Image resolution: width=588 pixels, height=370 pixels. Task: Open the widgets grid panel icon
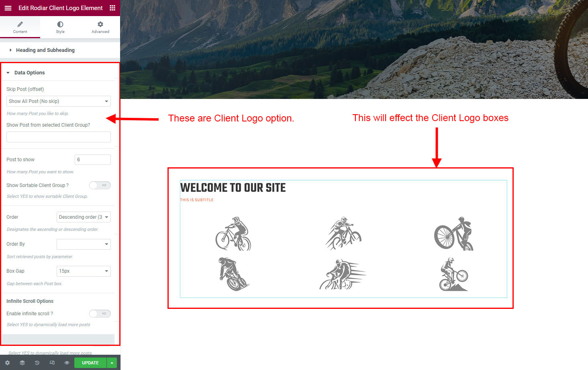(x=112, y=8)
